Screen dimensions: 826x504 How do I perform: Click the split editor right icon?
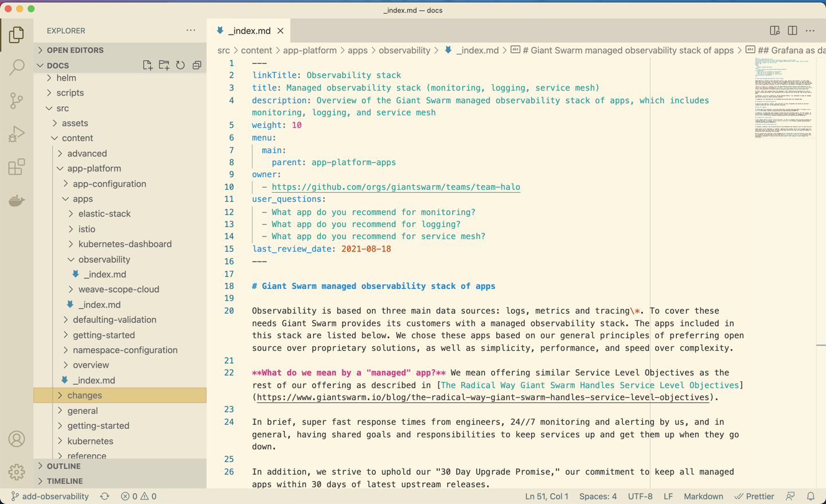pos(792,30)
